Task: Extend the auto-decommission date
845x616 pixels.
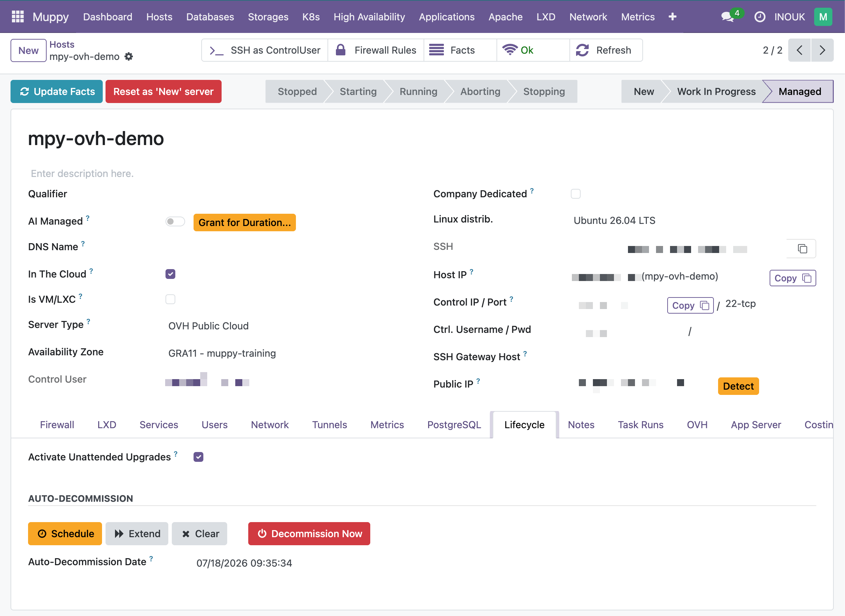Action: [137, 534]
